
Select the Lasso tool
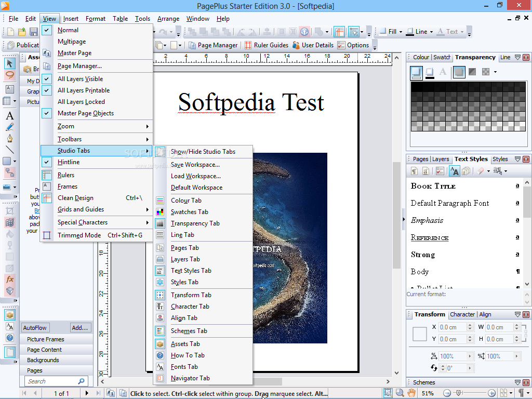tap(9, 75)
